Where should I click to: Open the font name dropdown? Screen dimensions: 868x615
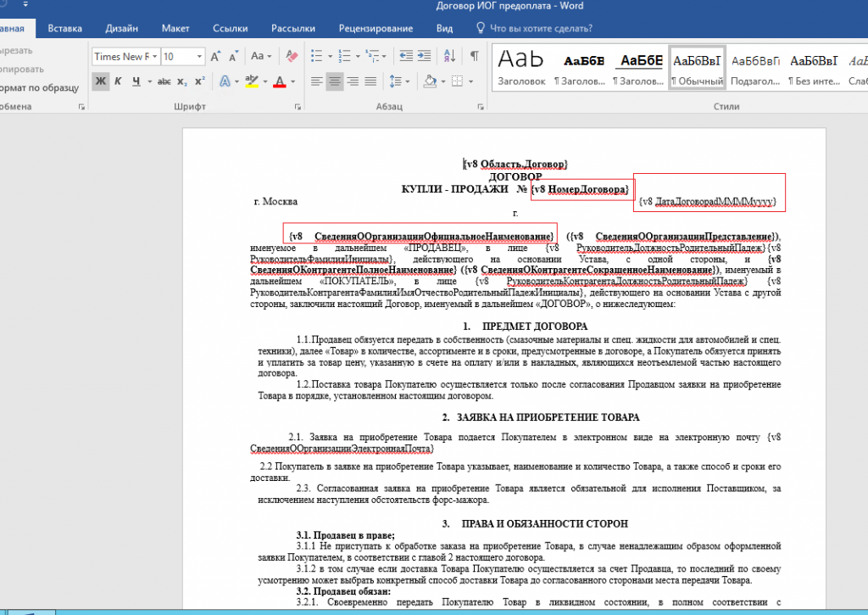coord(154,57)
